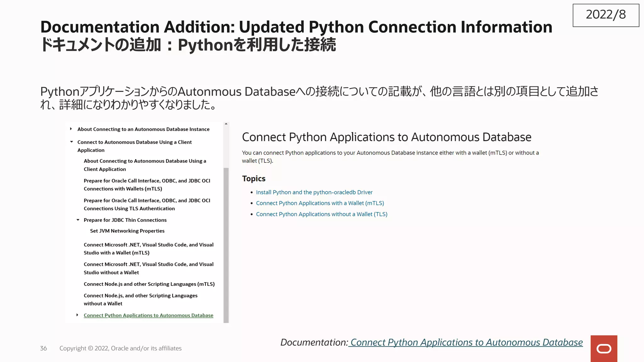Open Connect to Autonomous Database Using a Client Application
This screenshot has height=362, width=644.
(135, 146)
